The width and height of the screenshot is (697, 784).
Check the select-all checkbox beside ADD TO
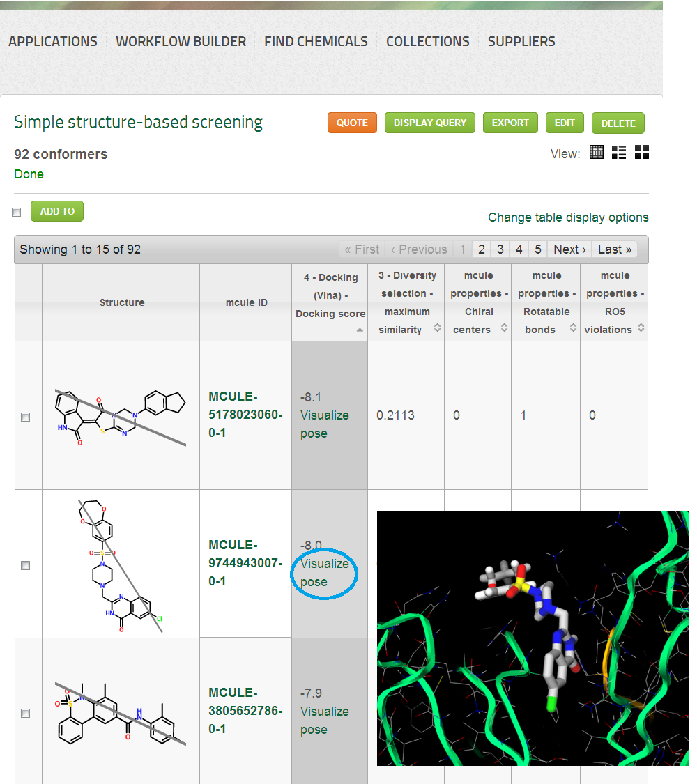[x=17, y=212]
